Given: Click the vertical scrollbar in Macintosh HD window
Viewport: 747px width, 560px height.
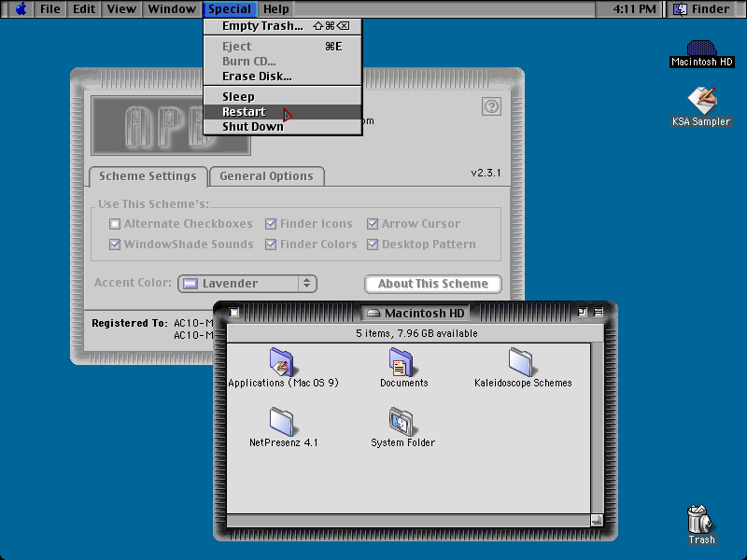Looking at the screenshot, I should [x=597, y=428].
